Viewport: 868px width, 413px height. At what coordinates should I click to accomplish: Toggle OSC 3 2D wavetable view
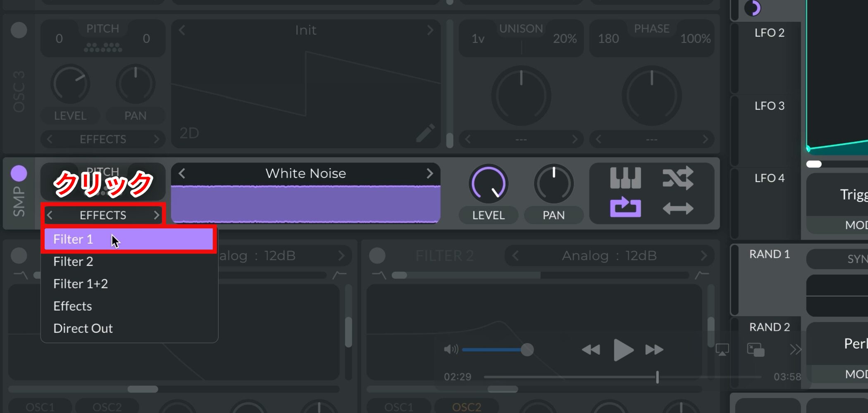click(189, 133)
